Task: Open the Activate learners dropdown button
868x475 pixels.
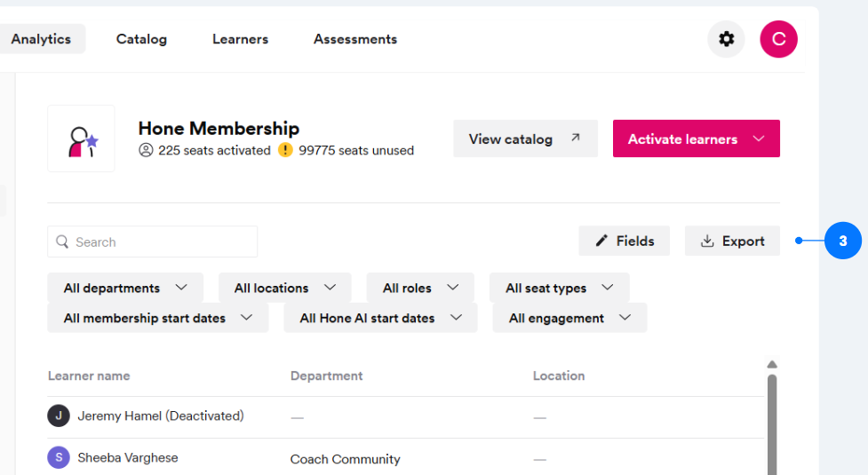Action: click(x=697, y=139)
